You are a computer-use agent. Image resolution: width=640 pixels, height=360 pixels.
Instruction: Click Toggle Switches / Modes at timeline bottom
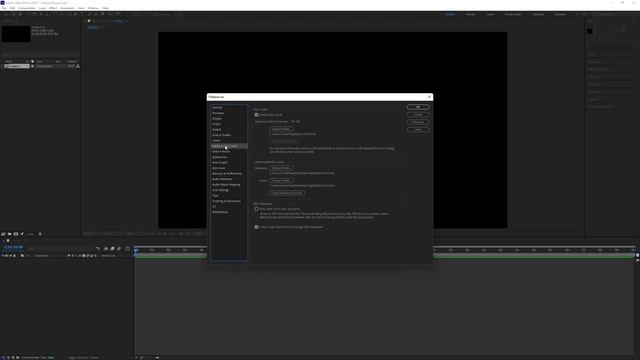point(83,358)
